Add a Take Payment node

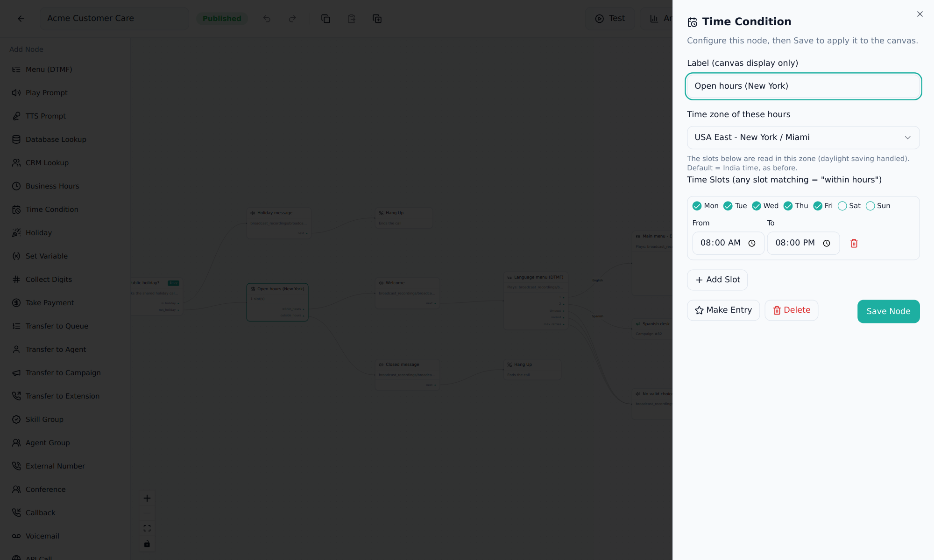point(65,303)
